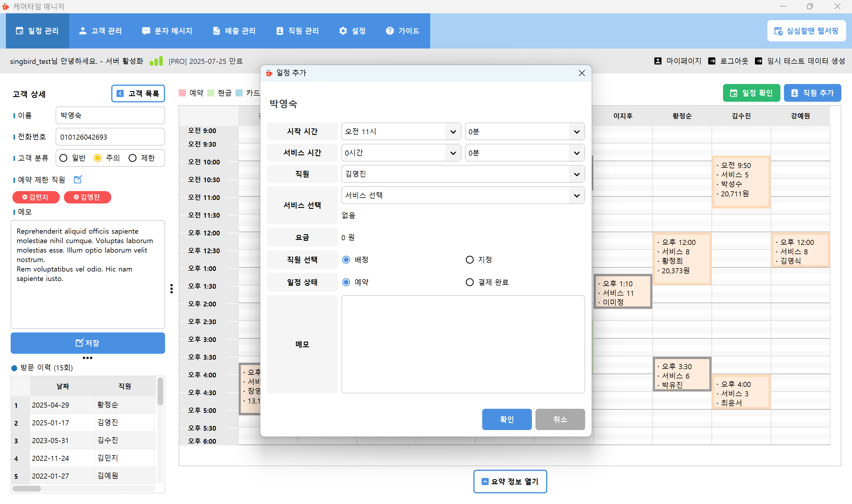The height and width of the screenshot is (504, 852).
Task: Open the 시작 시간 hour dropdown
Action: pyautogui.click(x=401, y=132)
